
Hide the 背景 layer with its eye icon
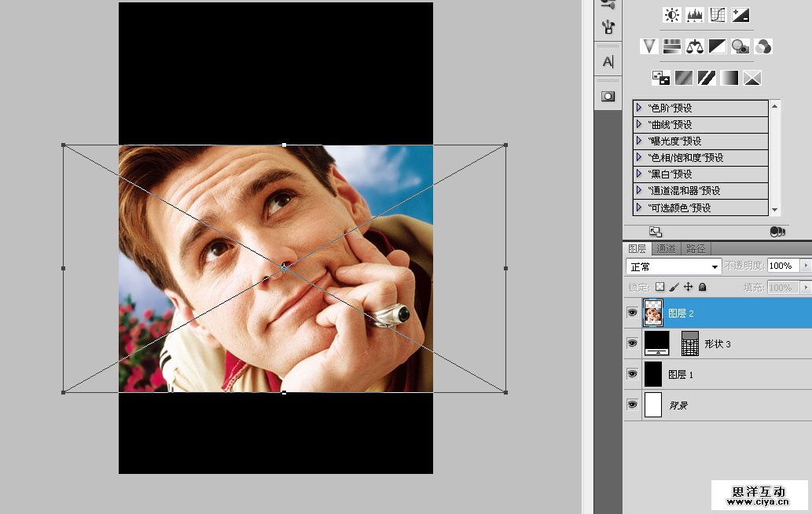click(632, 404)
